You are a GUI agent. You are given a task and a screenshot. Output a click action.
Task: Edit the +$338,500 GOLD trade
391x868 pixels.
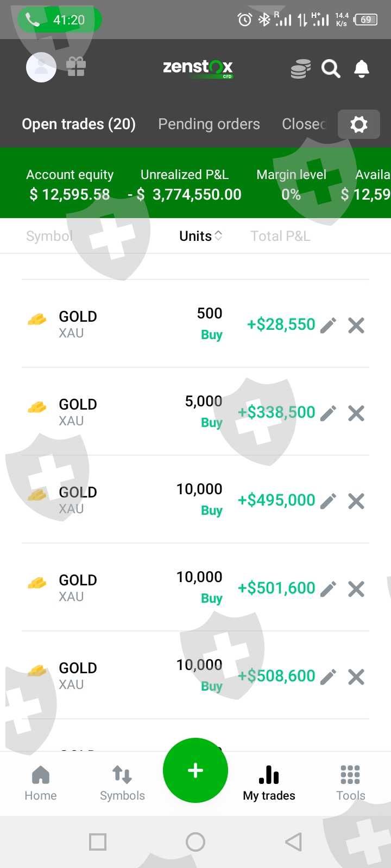(x=328, y=413)
